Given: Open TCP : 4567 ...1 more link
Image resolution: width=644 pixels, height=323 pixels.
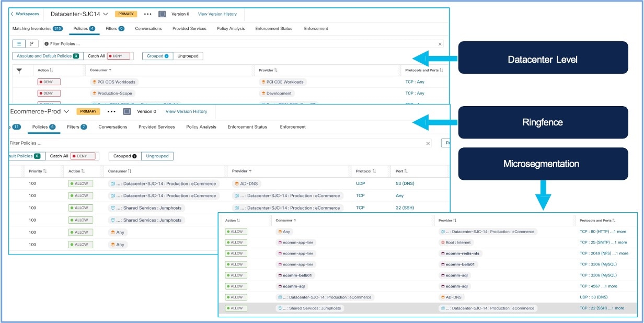Looking at the screenshot, I should [x=598, y=286].
